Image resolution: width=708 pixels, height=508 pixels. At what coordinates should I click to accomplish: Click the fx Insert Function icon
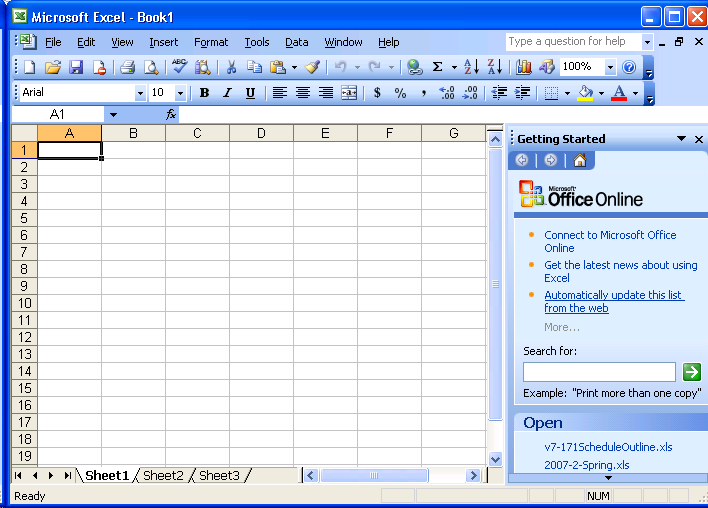(171, 115)
